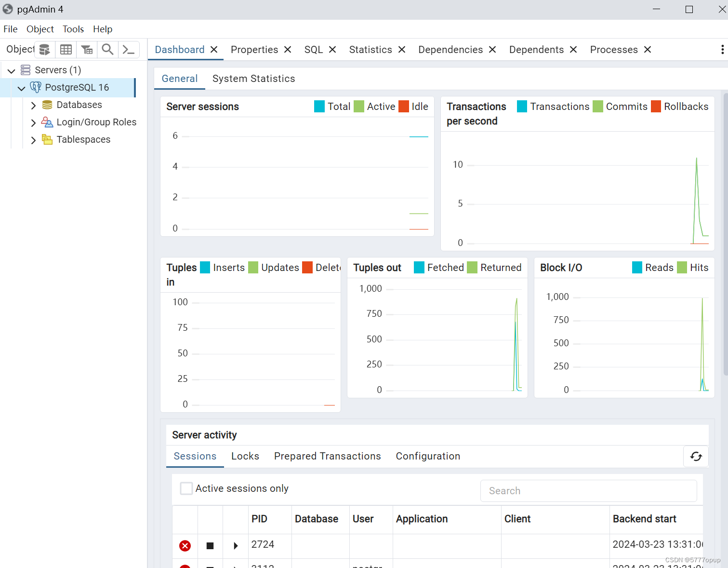The width and height of the screenshot is (728, 568).
Task: Close the SQL tab
Action: point(332,50)
